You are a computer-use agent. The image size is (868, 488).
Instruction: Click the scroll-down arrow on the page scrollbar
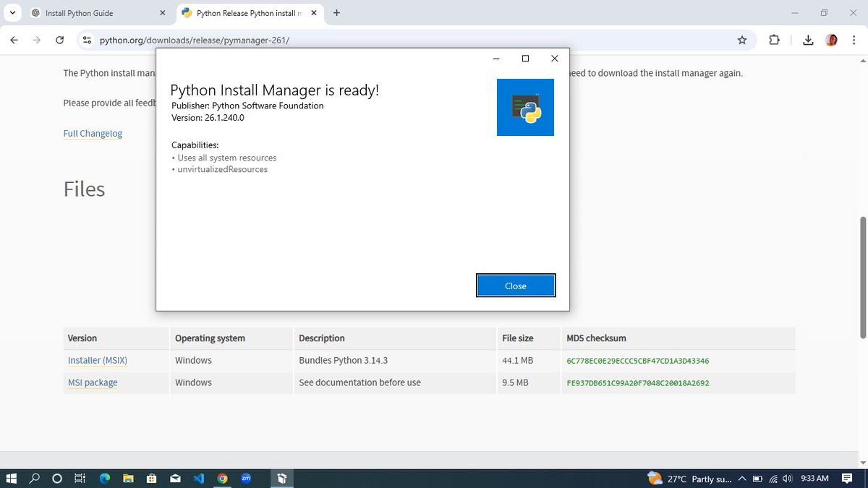862,463
